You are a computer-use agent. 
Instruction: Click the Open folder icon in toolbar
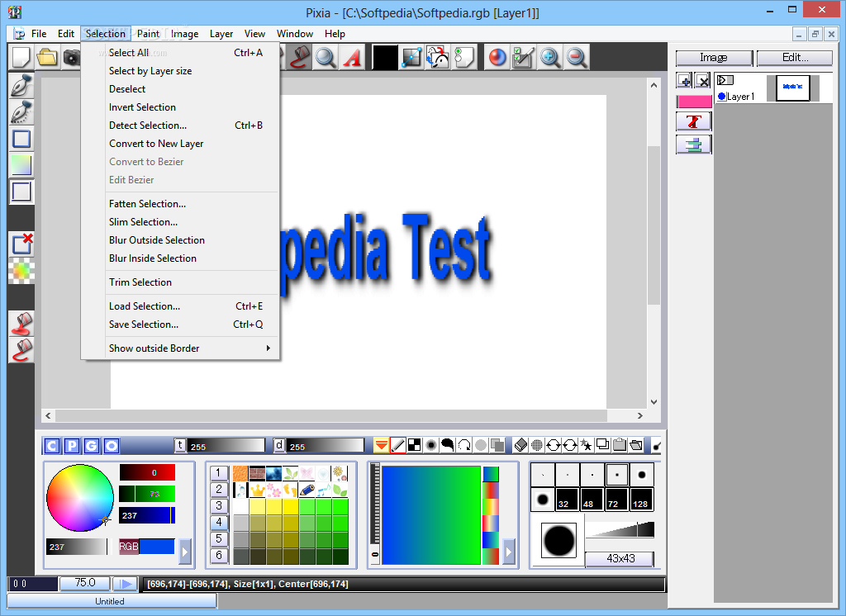click(x=47, y=57)
